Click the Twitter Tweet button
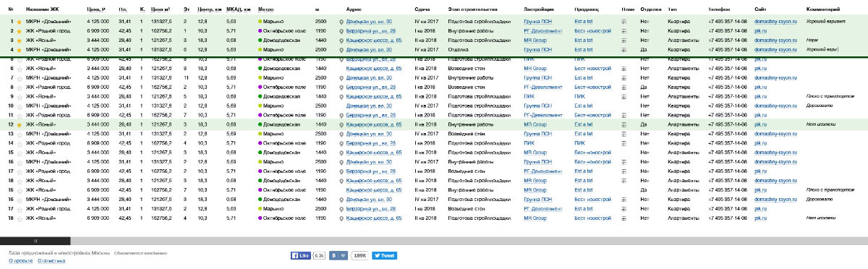 [x=384, y=255]
